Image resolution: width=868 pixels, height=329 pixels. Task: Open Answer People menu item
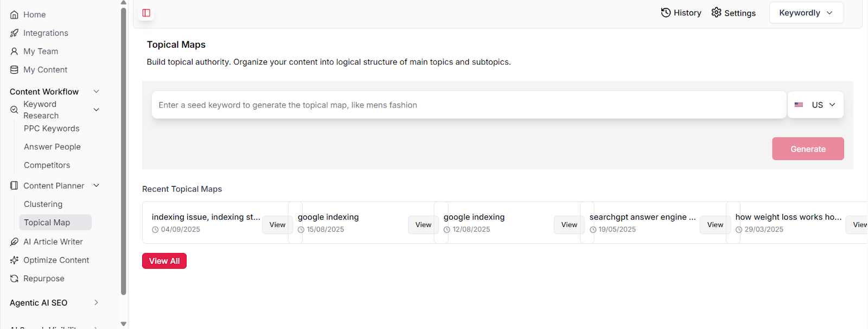point(52,147)
